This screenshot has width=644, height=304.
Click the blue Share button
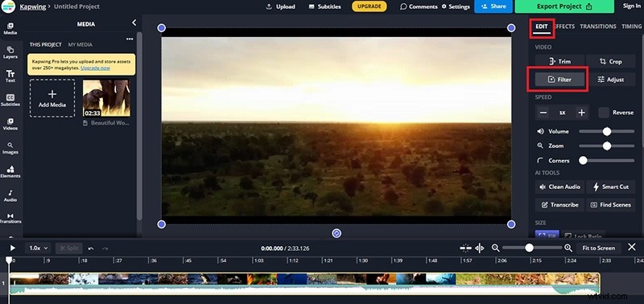tap(493, 6)
